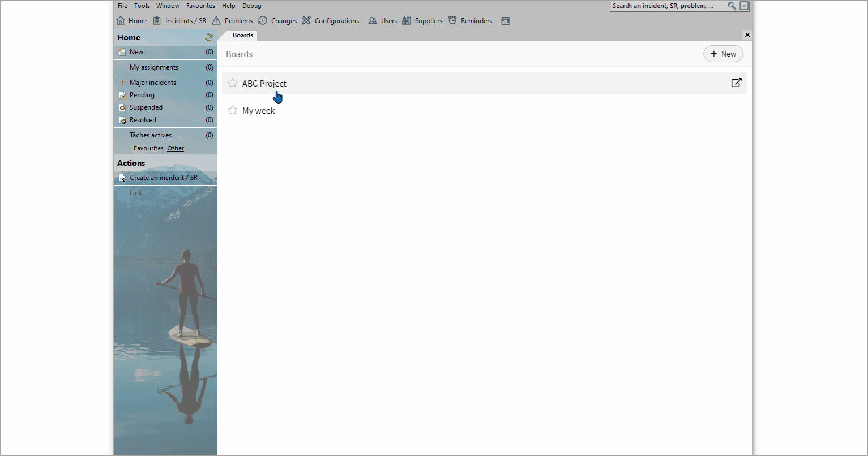Open Major incidents list in sidebar
This screenshot has width=868, height=456.
click(x=153, y=83)
